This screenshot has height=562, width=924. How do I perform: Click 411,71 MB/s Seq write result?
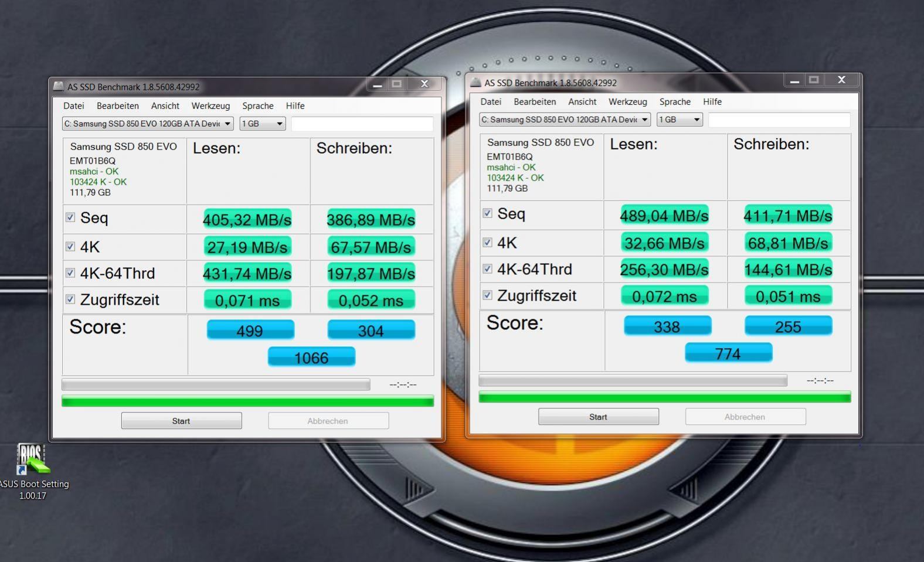click(x=788, y=215)
